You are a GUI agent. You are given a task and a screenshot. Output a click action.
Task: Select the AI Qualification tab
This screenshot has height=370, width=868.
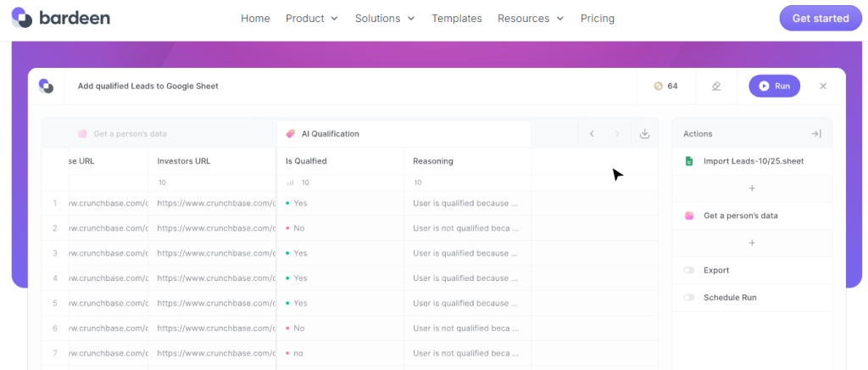[403, 133]
